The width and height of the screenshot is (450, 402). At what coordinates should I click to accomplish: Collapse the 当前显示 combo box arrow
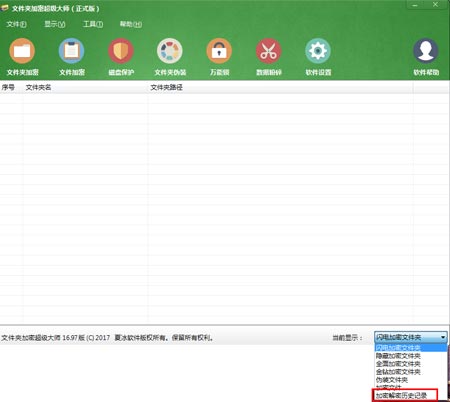(x=443, y=337)
